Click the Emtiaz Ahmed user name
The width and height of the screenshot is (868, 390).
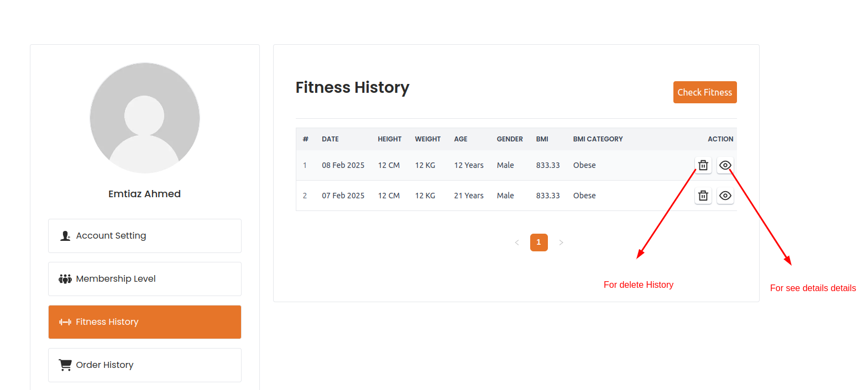click(144, 194)
